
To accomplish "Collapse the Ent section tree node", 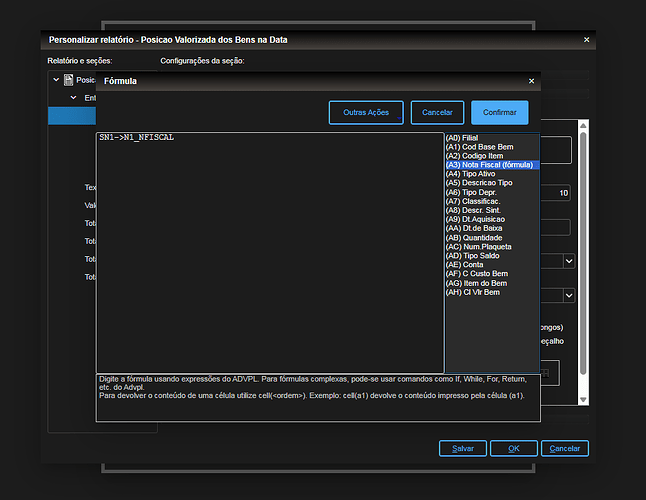I will 73,98.
